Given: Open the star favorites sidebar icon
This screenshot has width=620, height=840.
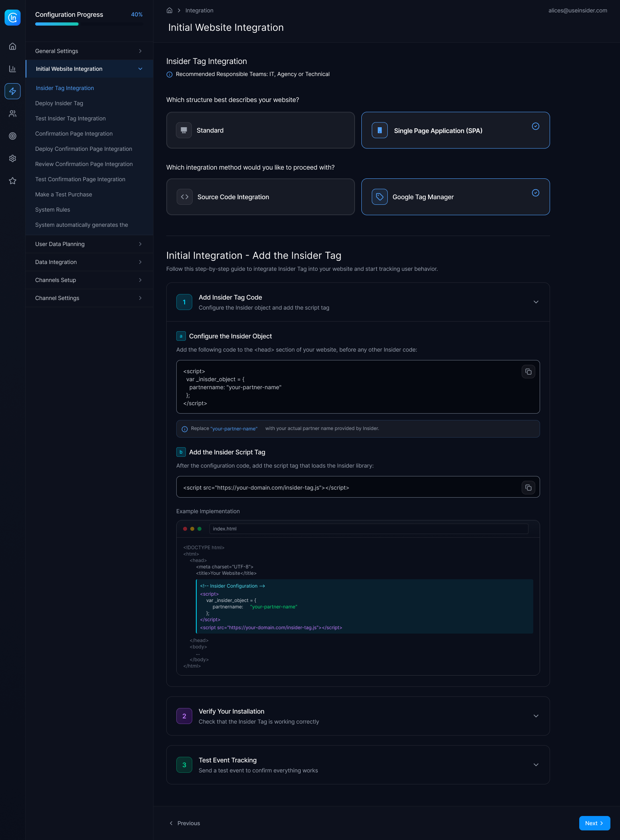Looking at the screenshot, I should tap(13, 181).
